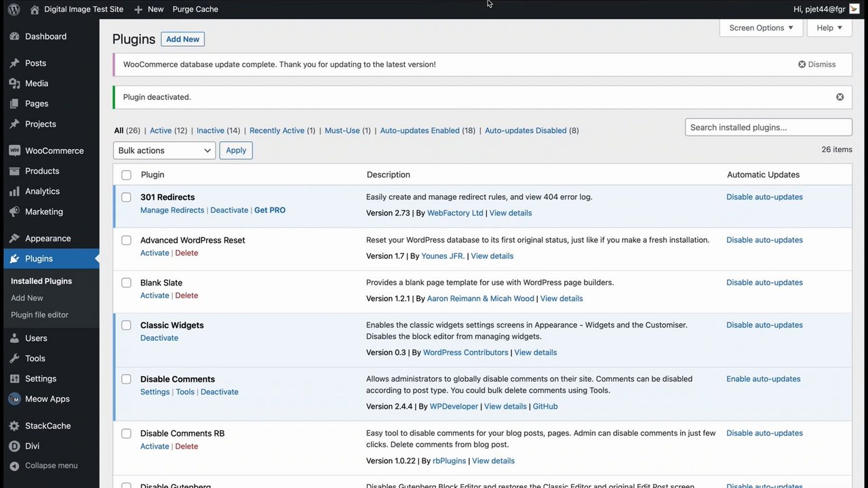Click the Analytics bar chart icon
The height and width of the screenshot is (488, 868).
click(x=14, y=192)
